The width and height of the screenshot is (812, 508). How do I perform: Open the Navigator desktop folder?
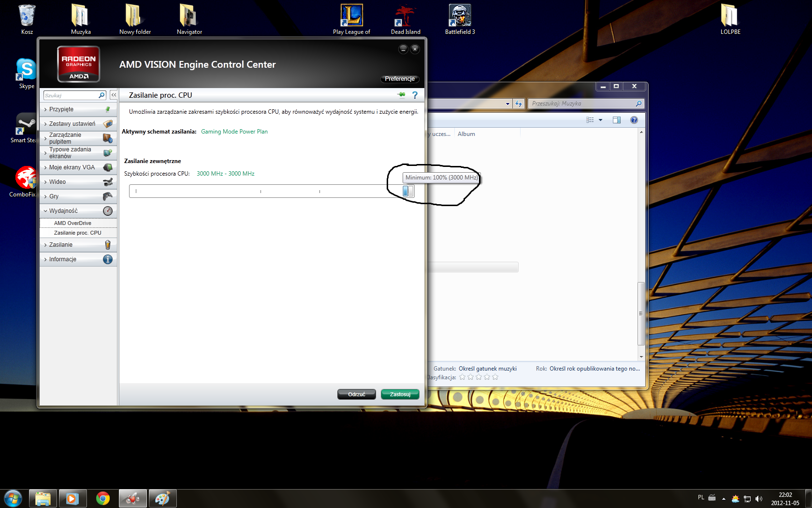189,19
